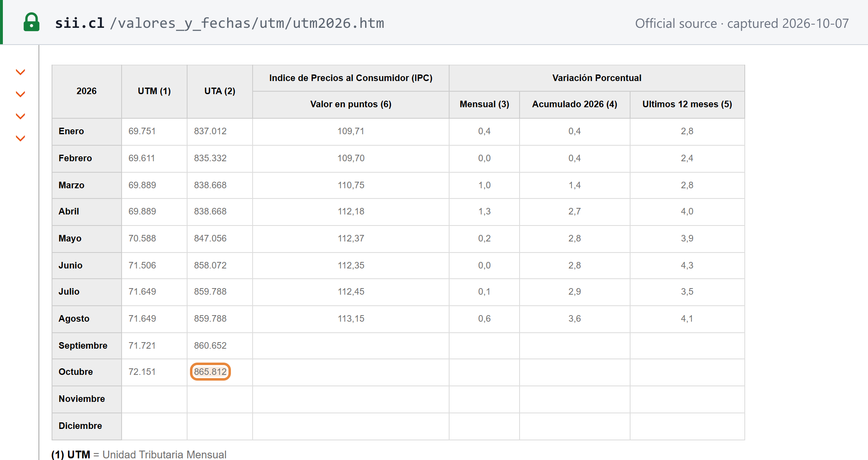Select Junio UTA 858.072

[x=210, y=265]
